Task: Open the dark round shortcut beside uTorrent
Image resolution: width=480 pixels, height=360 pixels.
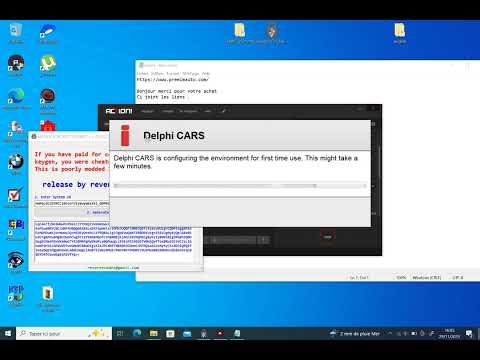Action: (x=16, y=63)
